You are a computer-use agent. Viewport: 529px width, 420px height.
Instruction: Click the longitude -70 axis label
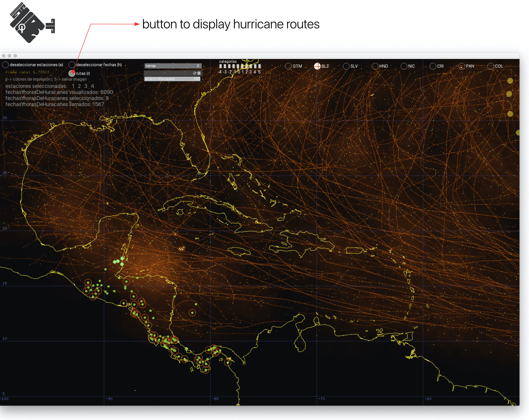[321, 399]
